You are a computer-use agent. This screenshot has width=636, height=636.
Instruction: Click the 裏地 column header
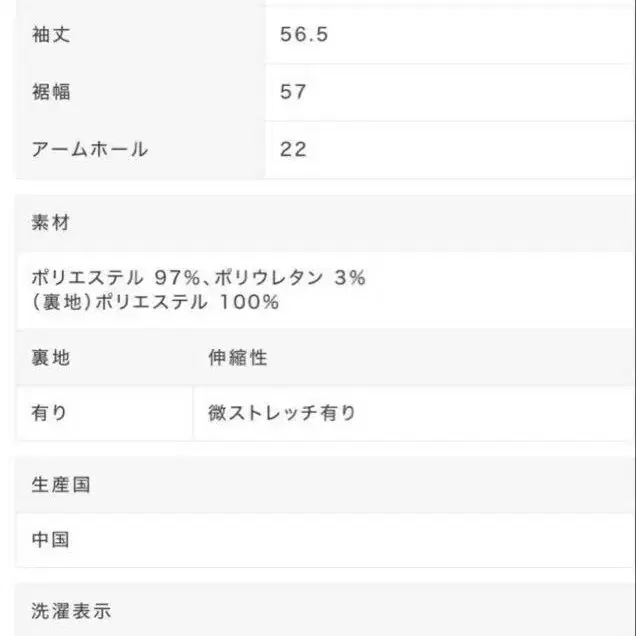pos(51,357)
